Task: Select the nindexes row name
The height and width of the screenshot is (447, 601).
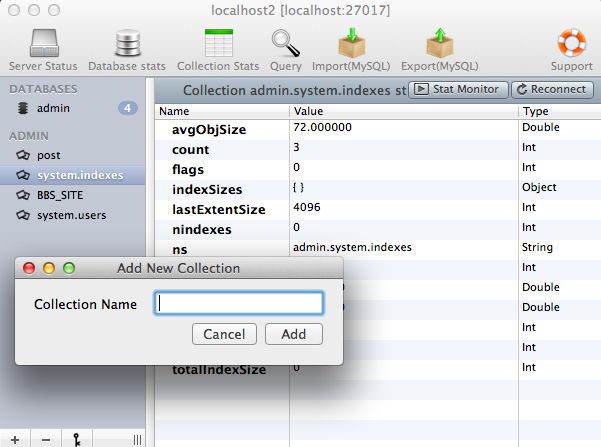Action: [x=202, y=229]
